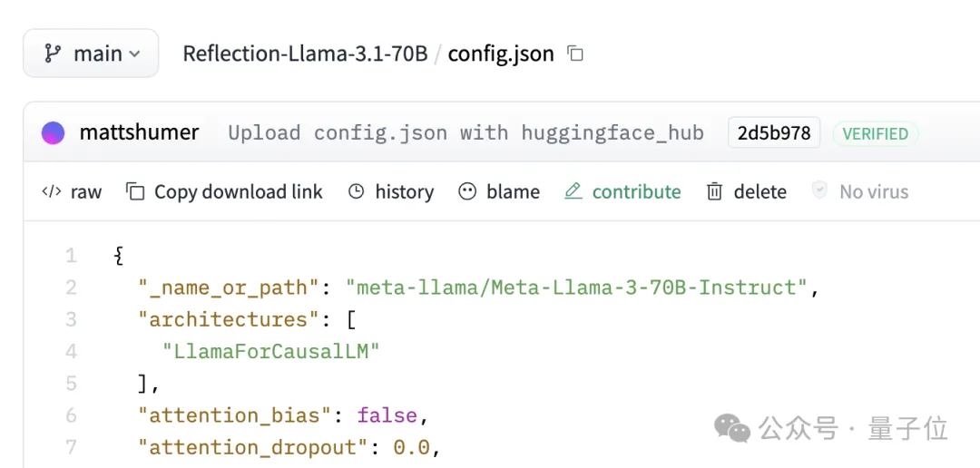Click the config.json breadcrumb name

pyautogui.click(x=501, y=54)
